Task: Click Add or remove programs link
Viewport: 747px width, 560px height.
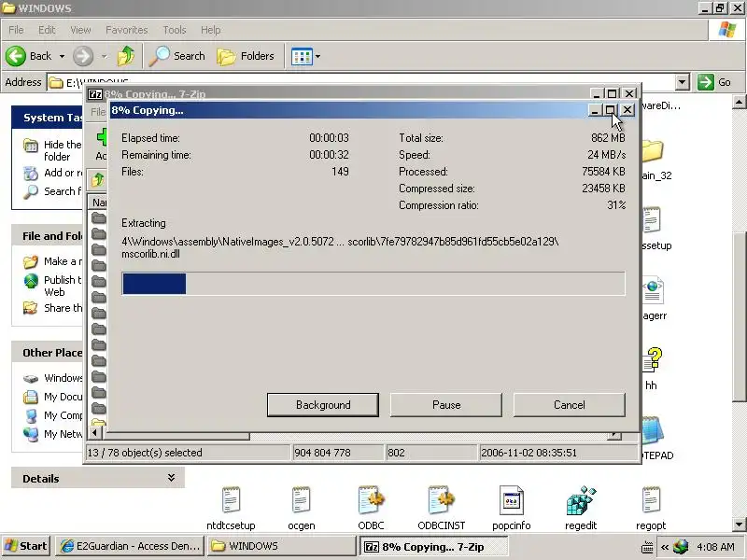Action: [53, 173]
